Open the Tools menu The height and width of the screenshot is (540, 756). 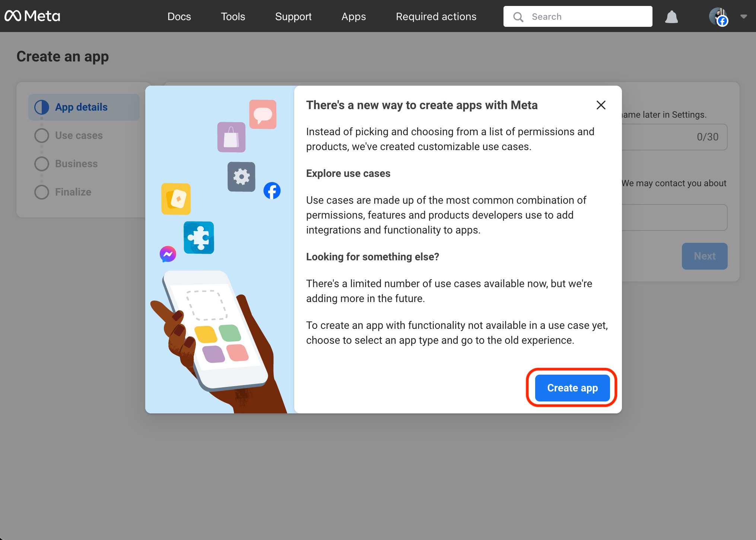tap(233, 16)
